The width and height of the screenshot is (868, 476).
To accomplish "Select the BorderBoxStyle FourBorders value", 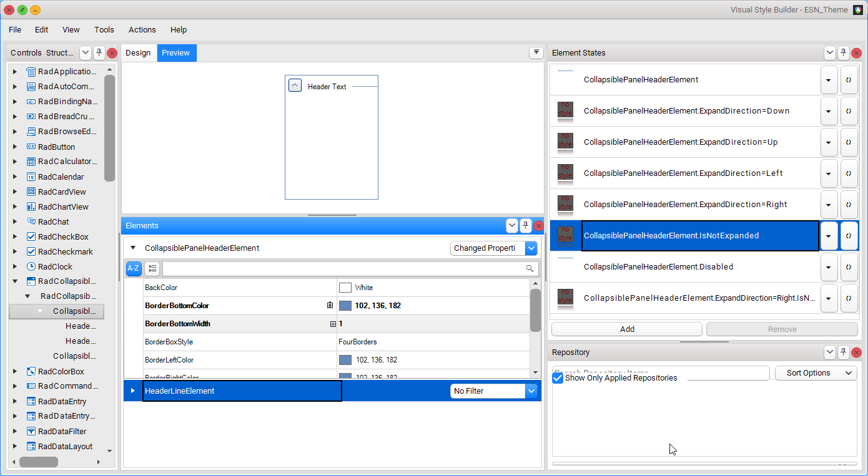I will click(x=358, y=342).
